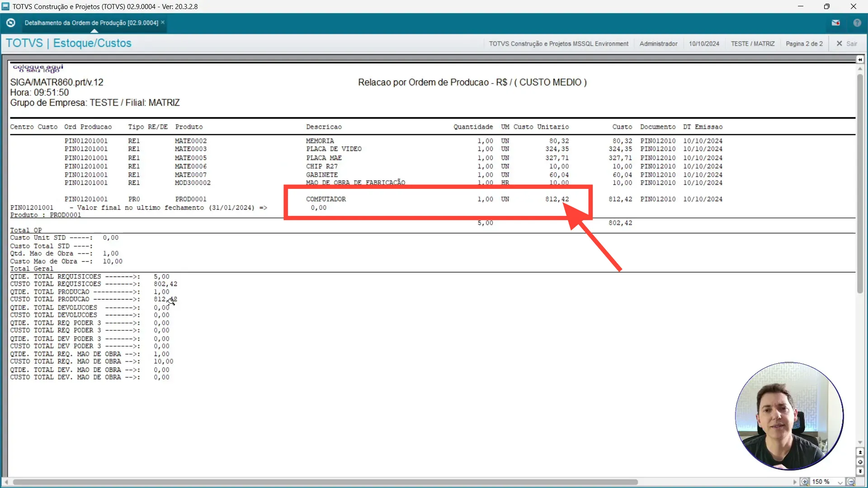Screen dimensions: 868x488
Task: Minimize the TOTVS window
Action: [x=801, y=6]
